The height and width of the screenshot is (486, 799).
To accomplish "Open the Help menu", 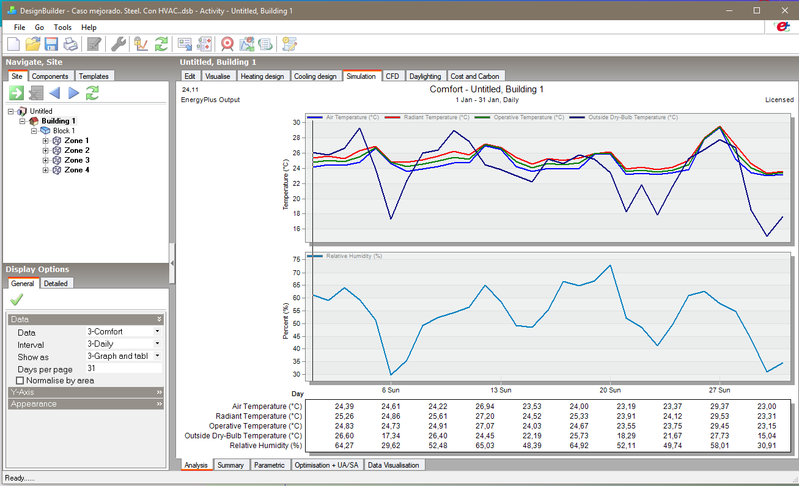I will (x=89, y=27).
